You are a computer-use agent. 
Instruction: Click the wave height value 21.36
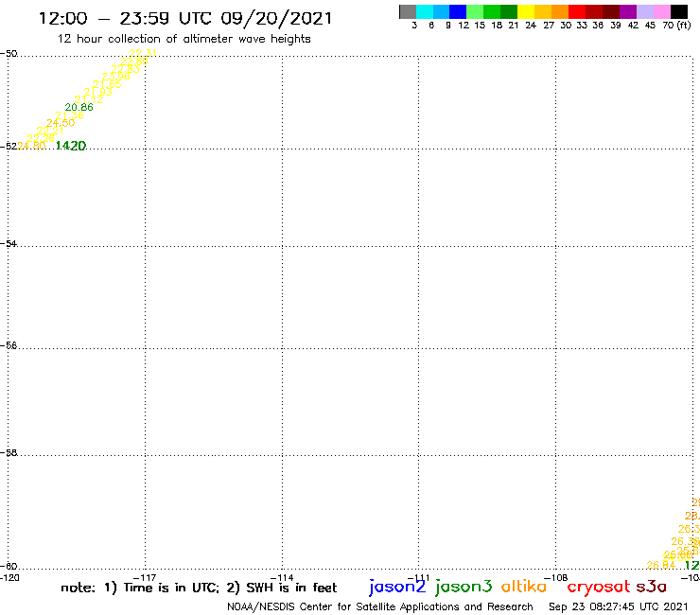pyautogui.click(x=69, y=115)
